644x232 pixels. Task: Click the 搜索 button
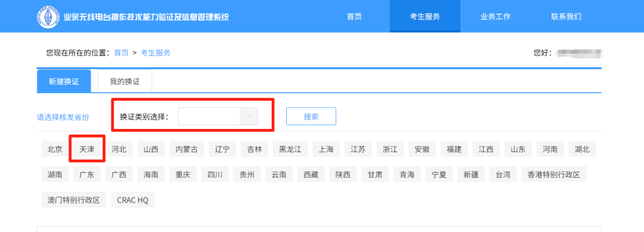(311, 116)
